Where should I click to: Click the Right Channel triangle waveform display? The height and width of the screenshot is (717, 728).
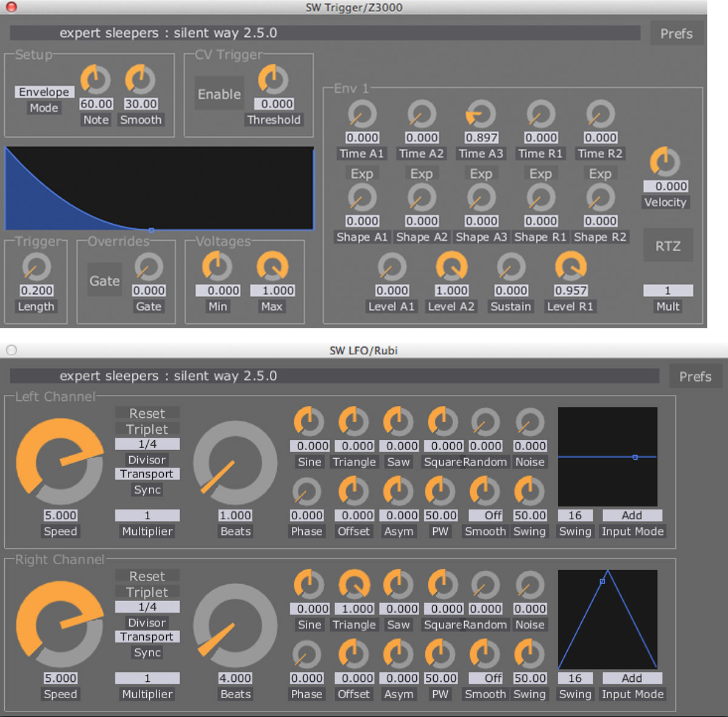click(x=607, y=619)
